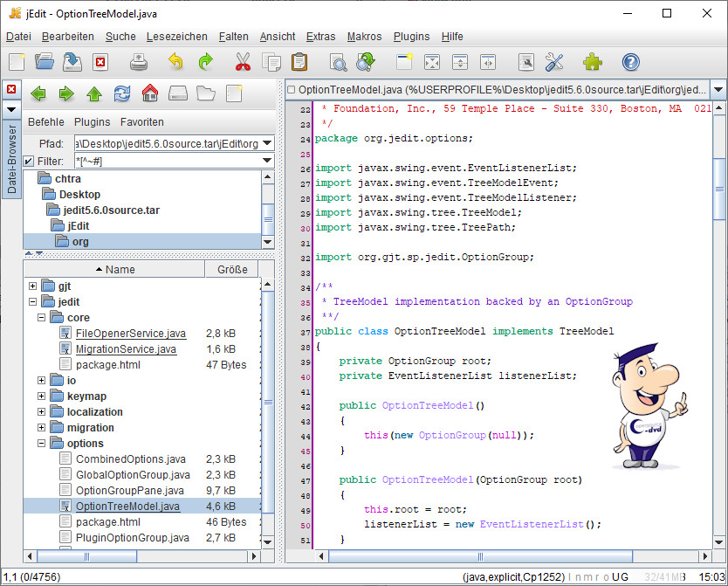Click the Print icon in the toolbar

(x=139, y=62)
